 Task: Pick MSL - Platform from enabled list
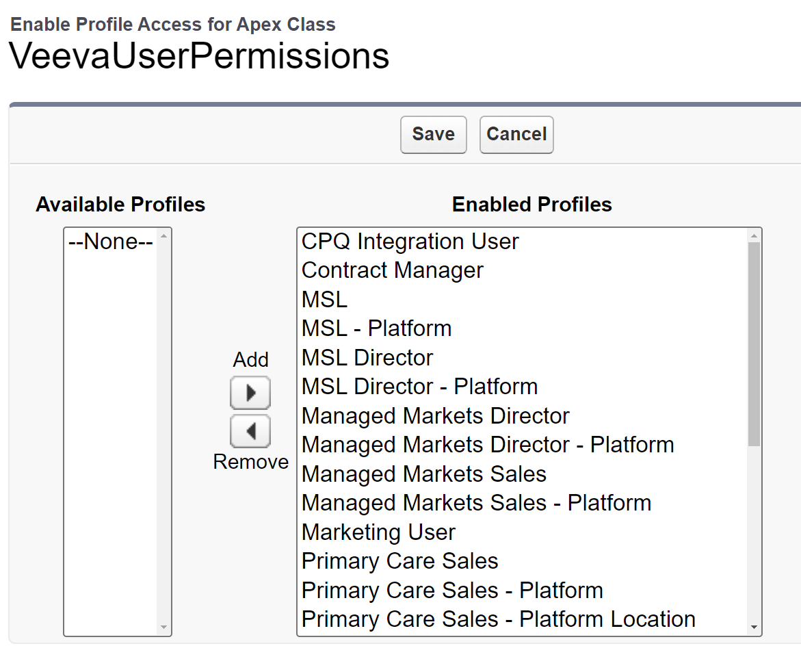point(376,328)
